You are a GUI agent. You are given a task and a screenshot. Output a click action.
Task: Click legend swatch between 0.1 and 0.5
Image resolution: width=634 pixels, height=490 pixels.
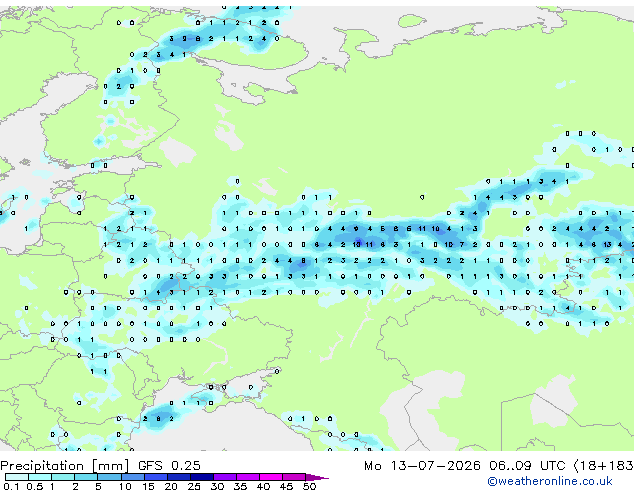(17, 477)
